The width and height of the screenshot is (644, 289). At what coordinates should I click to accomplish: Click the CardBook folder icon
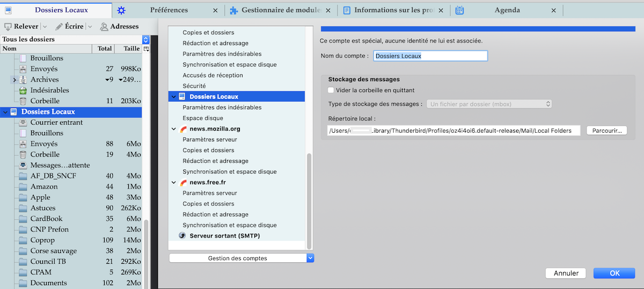point(23,219)
